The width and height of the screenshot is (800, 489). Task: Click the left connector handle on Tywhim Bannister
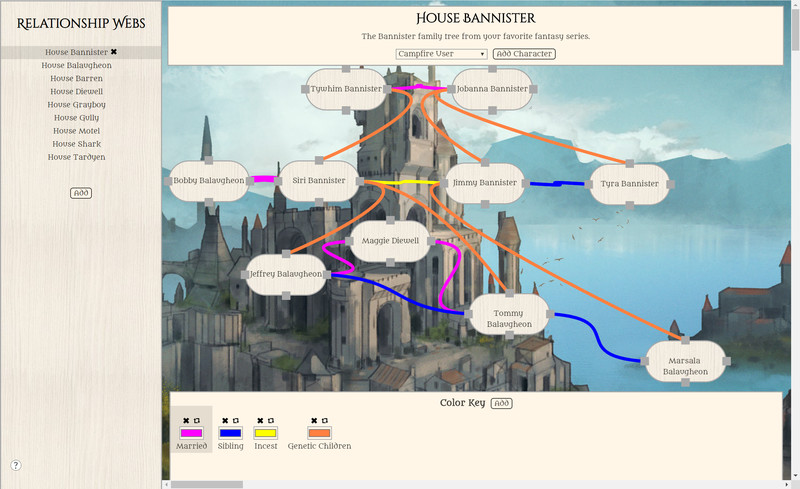(x=305, y=89)
